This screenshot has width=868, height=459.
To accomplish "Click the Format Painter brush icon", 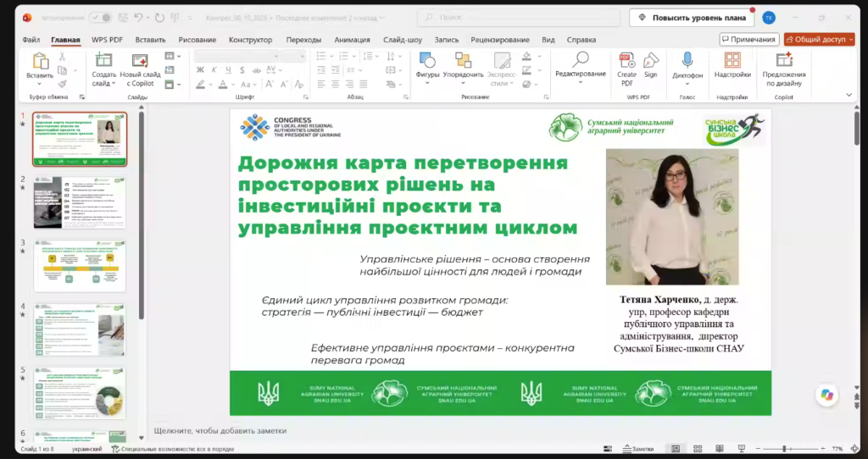I will (x=62, y=84).
